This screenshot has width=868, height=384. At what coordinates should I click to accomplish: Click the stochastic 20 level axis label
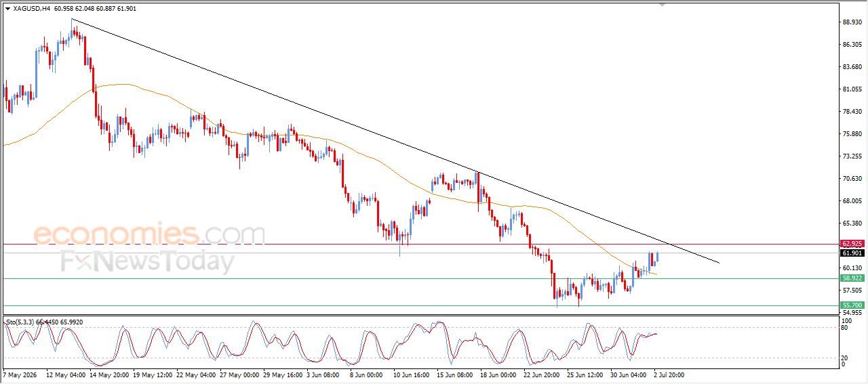(845, 358)
